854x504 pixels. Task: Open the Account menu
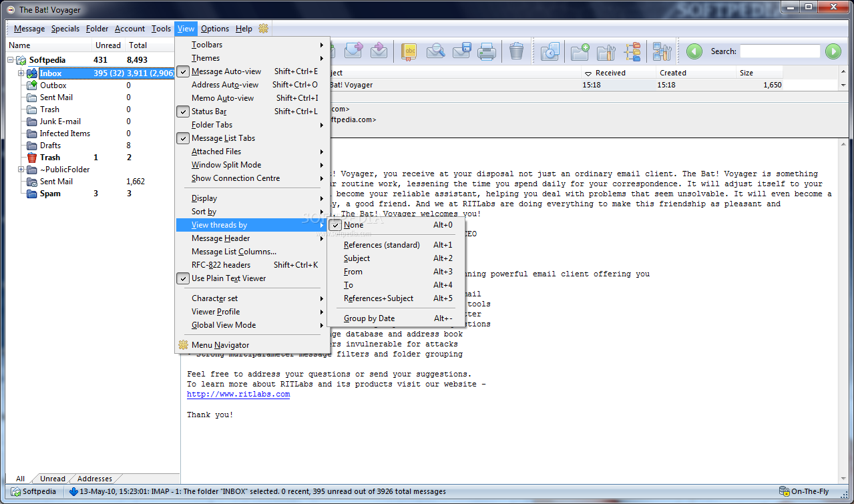point(130,29)
